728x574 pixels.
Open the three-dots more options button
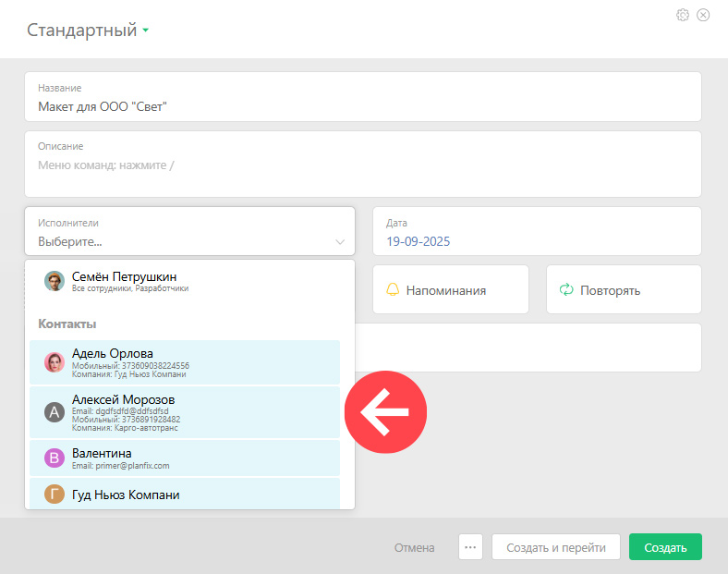pos(470,547)
